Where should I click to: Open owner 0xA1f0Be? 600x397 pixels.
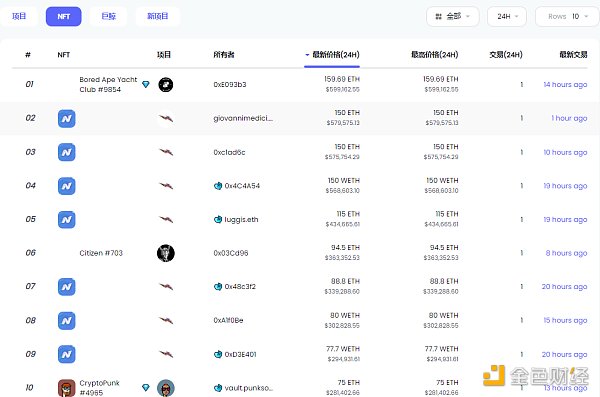(228, 320)
